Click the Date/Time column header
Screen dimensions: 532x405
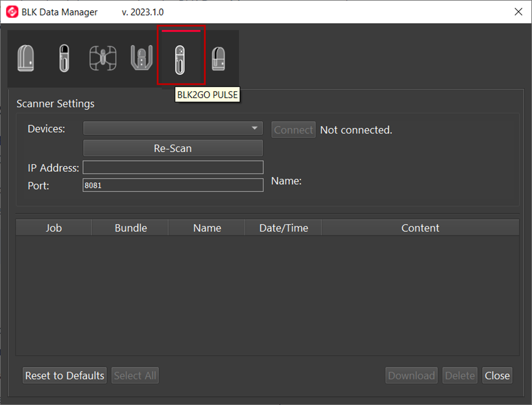coord(283,227)
